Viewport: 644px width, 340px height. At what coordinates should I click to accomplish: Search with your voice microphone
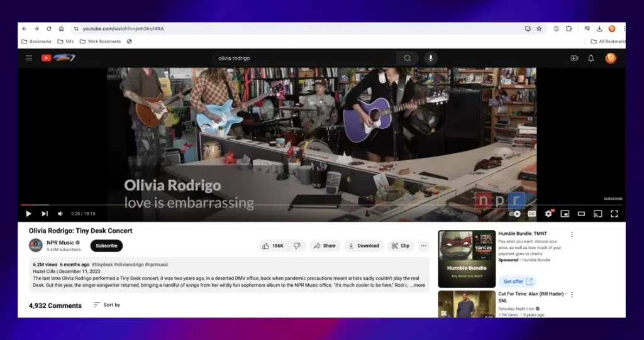pos(430,58)
